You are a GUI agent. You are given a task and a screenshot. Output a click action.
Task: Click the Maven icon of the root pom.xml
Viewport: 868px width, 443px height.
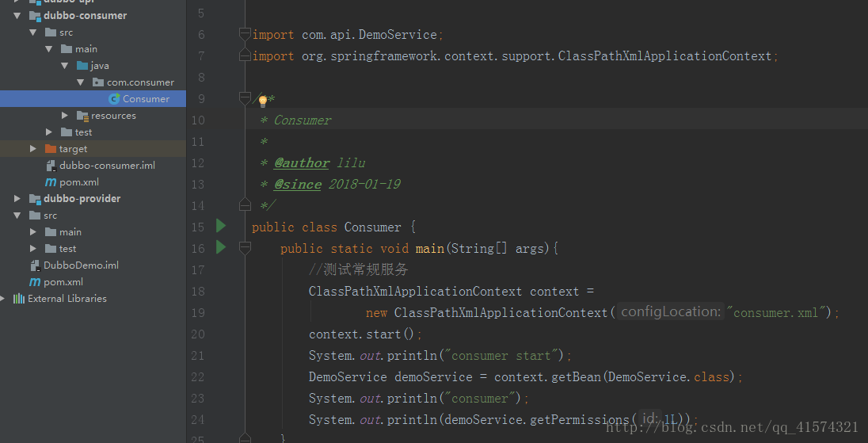(x=35, y=281)
